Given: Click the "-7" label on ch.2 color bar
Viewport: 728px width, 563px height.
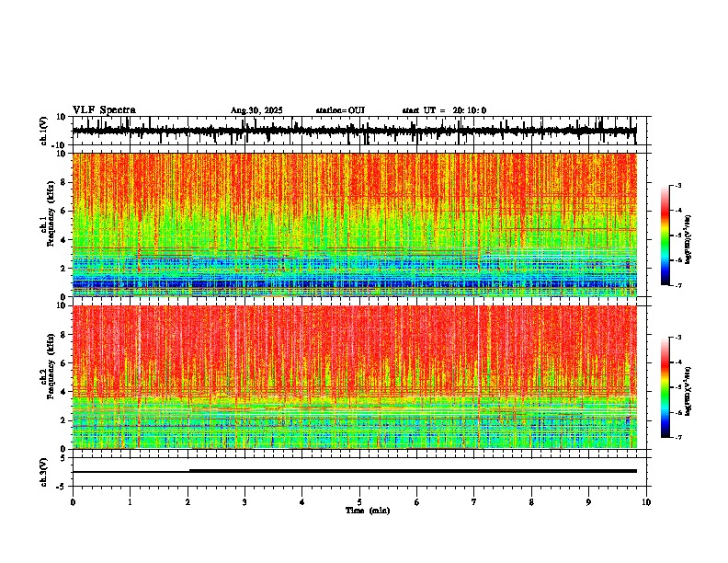Looking at the screenshot, I should pos(677,438).
